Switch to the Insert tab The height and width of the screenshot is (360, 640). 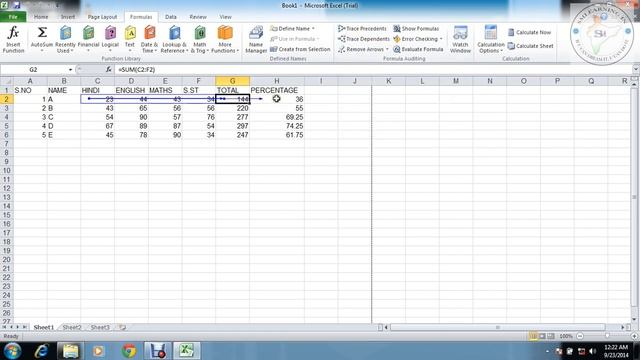(x=68, y=17)
